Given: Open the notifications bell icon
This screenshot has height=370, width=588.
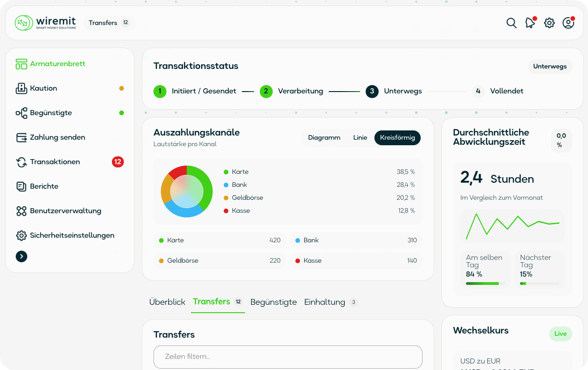Looking at the screenshot, I should pyautogui.click(x=530, y=23).
